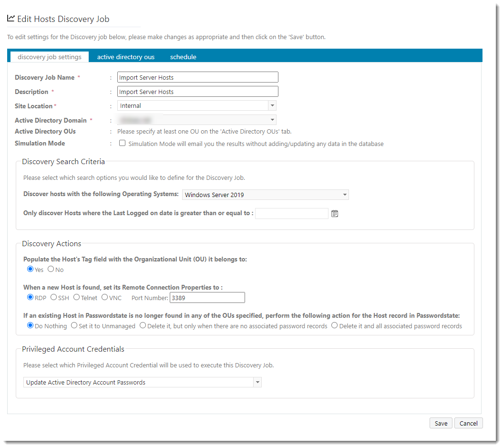
Task: Click the Last Logged on date field
Action: [x=291, y=213]
